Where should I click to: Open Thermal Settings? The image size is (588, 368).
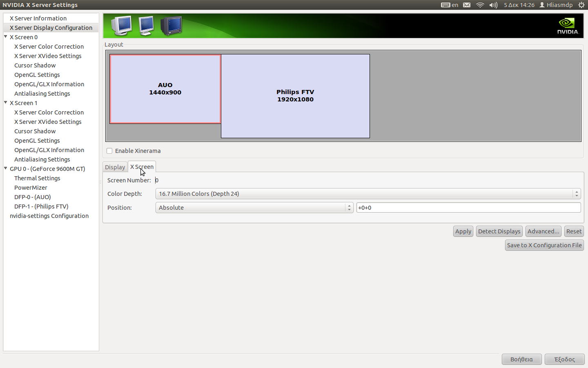(37, 178)
